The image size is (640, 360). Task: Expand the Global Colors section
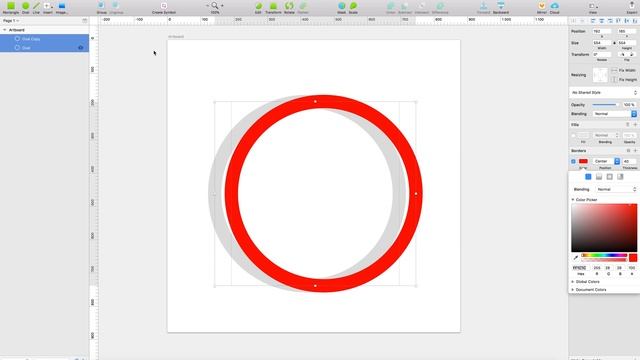pos(573,282)
